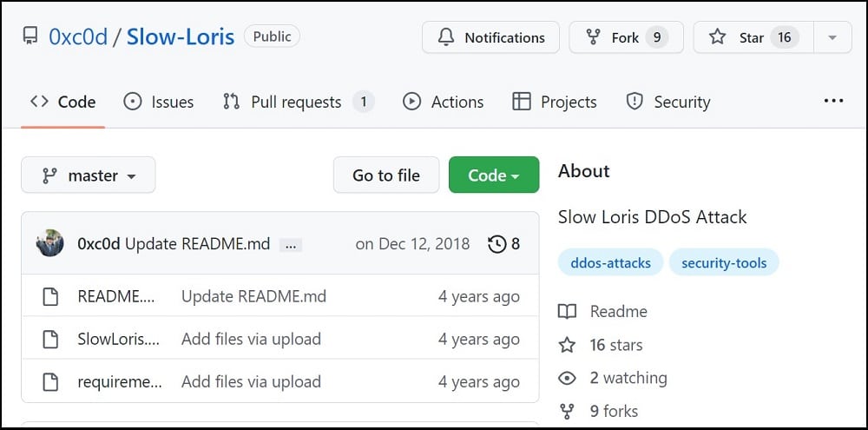Click the star icon beside 16 stars
The width and height of the screenshot is (868, 430).
pos(567,345)
